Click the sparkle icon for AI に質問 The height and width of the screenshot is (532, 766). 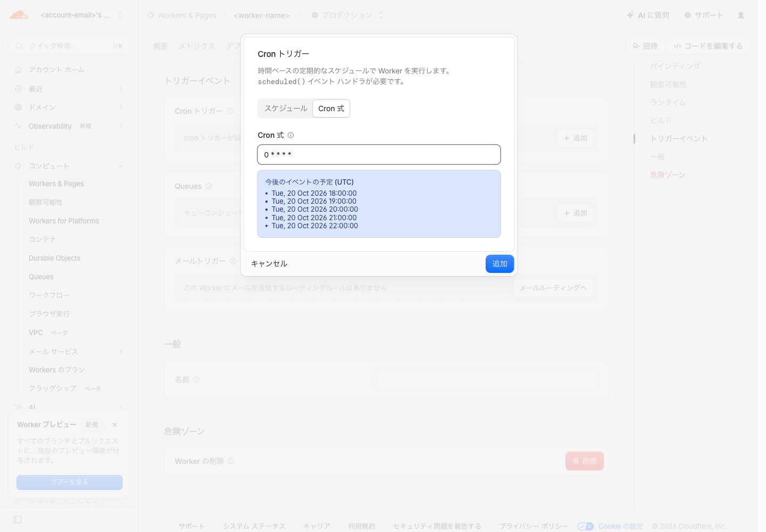[630, 15]
